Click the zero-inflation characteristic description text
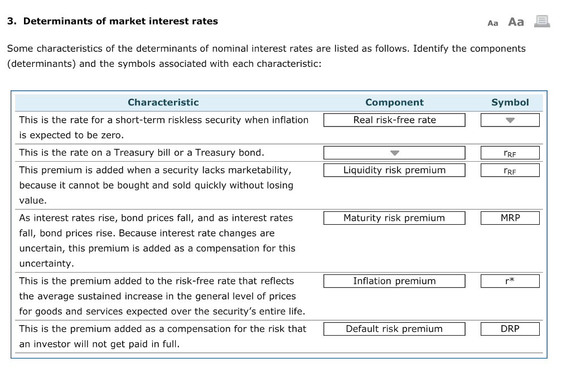571x392 pixels. click(x=163, y=127)
